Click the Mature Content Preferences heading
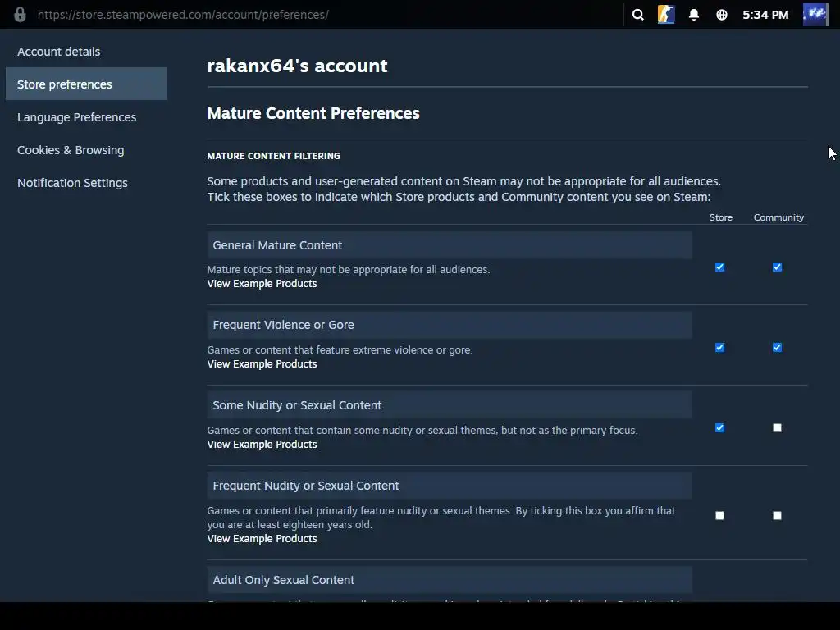 (313, 113)
